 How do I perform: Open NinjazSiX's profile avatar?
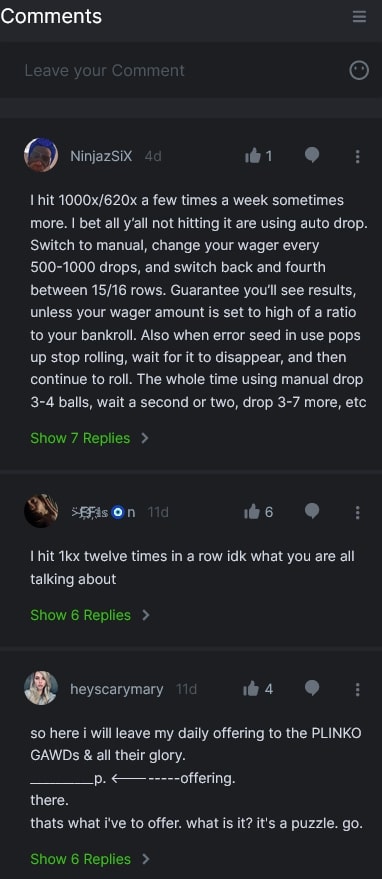[41, 155]
